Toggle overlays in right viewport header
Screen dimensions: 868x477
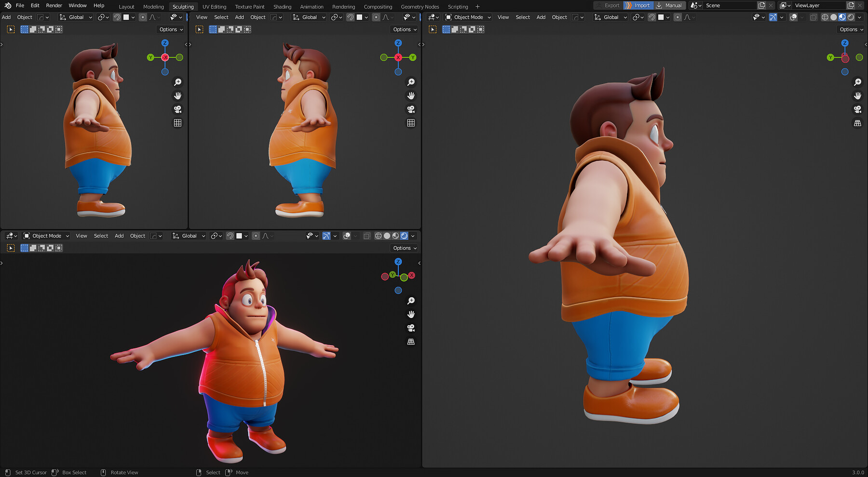coord(793,17)
